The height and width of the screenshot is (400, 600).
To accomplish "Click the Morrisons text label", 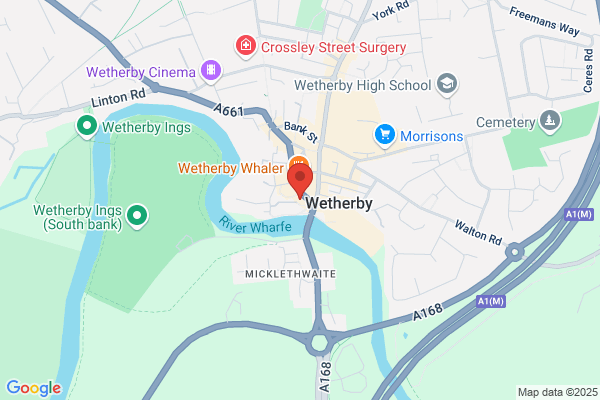I will click(431, 136).
